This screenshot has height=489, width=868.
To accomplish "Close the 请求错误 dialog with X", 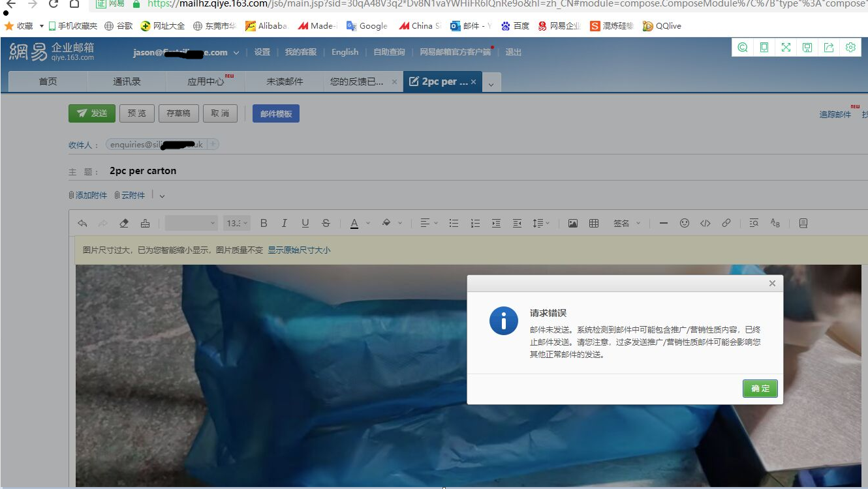I will click(x=772, y=284).
